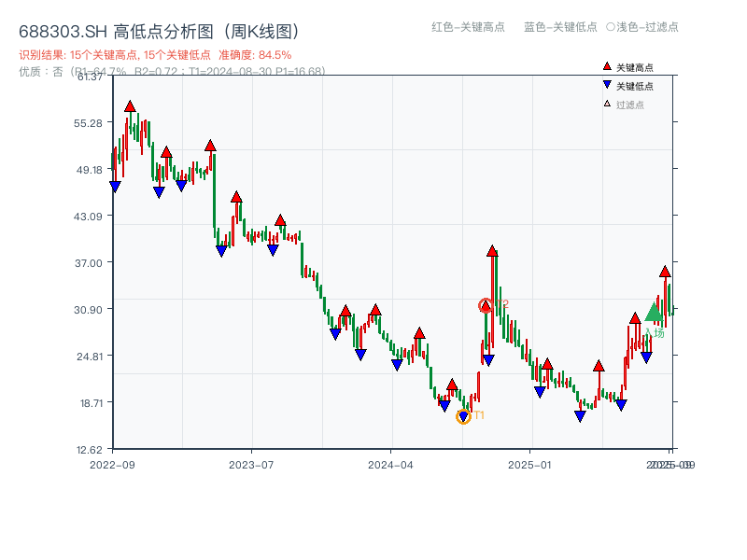Image resolution: width=747 pixels, height=560 pixels.
Task: Toggle the 关键高点 legend label
Action: click(x=635, y=67)
